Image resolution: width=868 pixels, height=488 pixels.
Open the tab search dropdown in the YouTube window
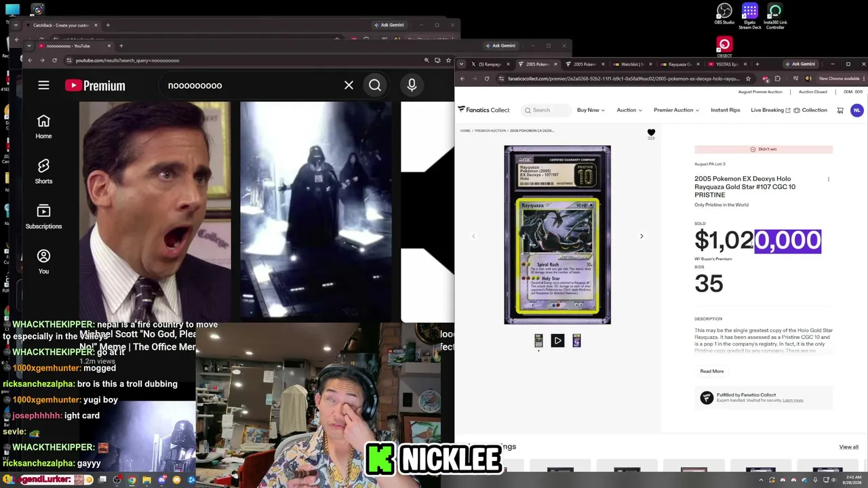(29, 45)
